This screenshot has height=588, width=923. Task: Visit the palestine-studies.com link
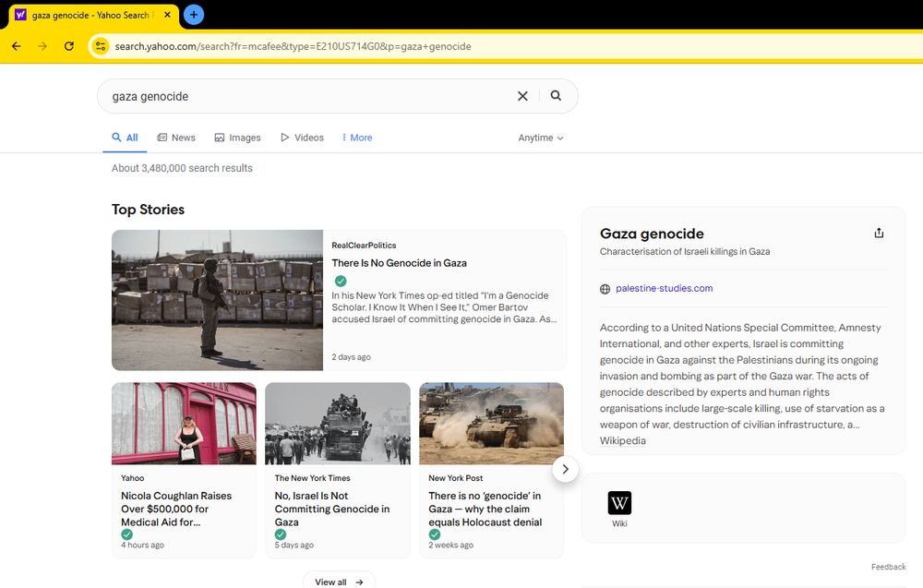tap(664, 288)
